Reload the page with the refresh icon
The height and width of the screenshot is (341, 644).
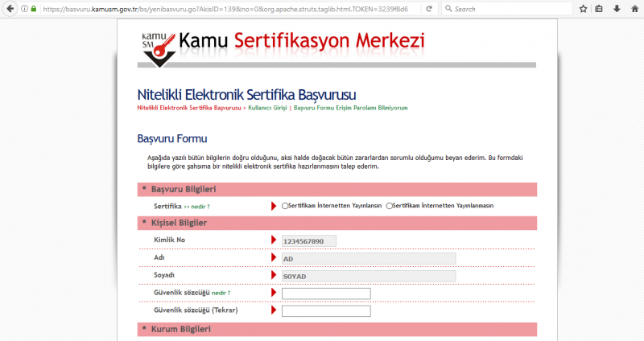click(429, 9)
